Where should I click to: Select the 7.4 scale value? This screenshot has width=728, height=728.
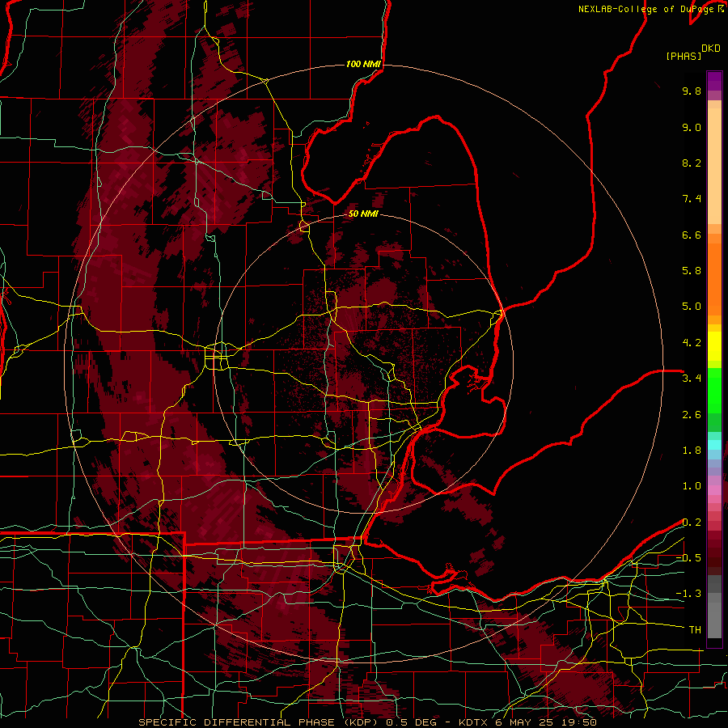point(692,199)
